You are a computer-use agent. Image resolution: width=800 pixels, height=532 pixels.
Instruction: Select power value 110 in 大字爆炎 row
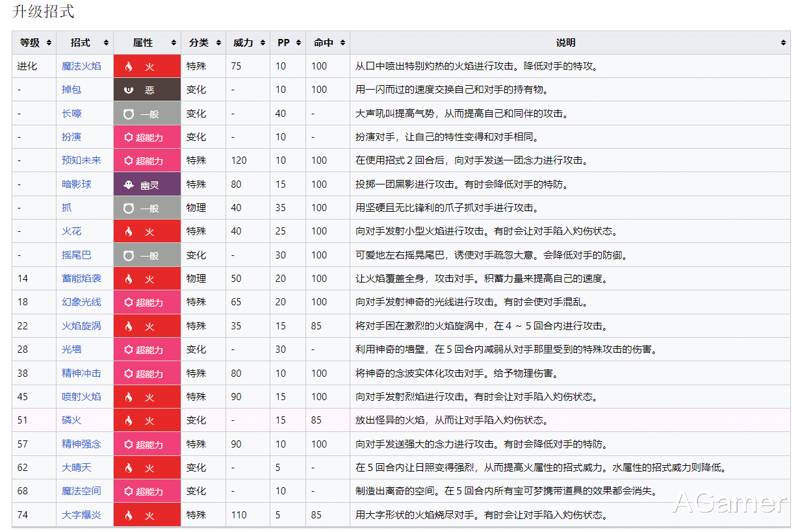coord(239,515)
